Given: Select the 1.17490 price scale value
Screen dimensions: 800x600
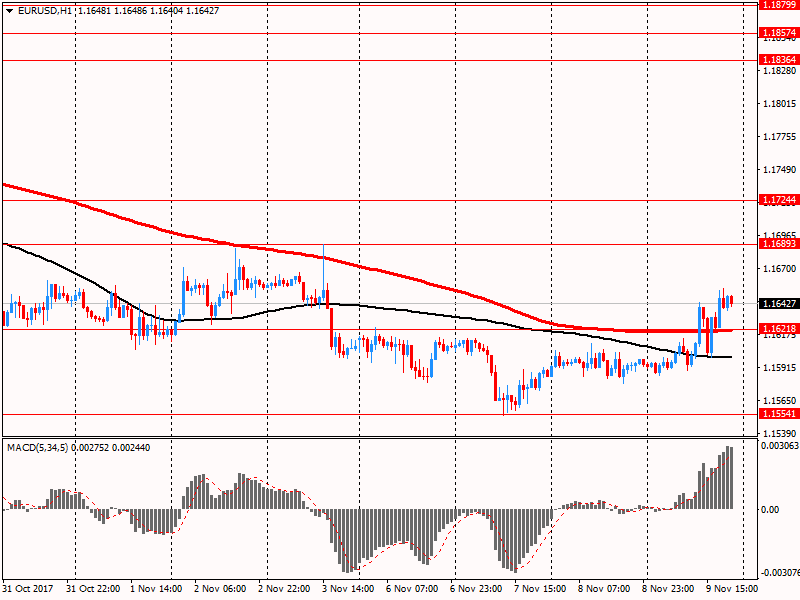Looking at the screenshot, I should pyautogui.click(x=780, y=169).
